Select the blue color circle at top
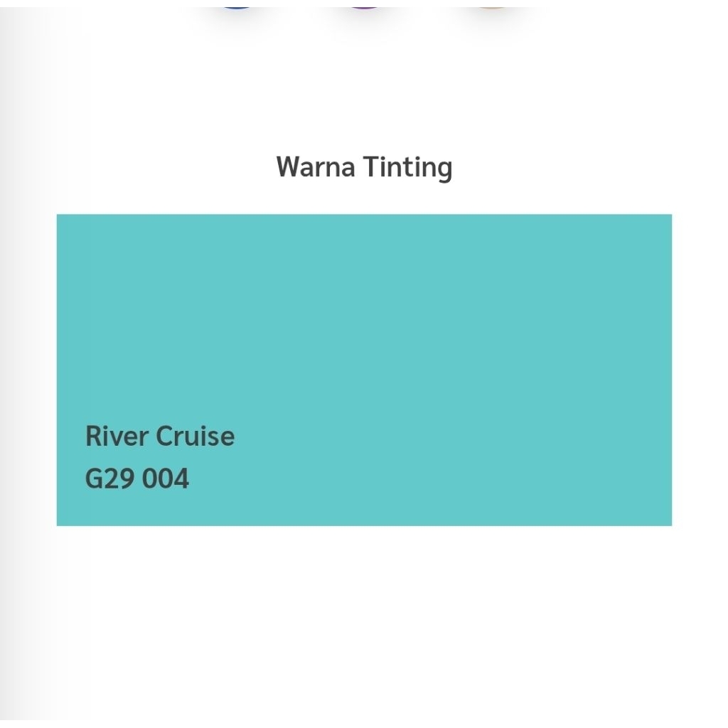728x728 pixels. (237, 4)
